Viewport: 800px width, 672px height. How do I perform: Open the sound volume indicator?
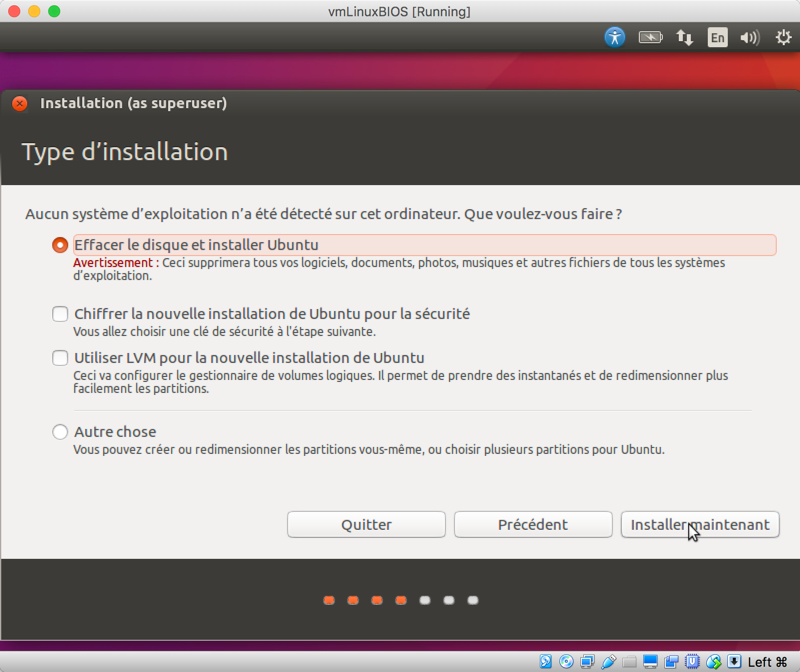[750, 37]
